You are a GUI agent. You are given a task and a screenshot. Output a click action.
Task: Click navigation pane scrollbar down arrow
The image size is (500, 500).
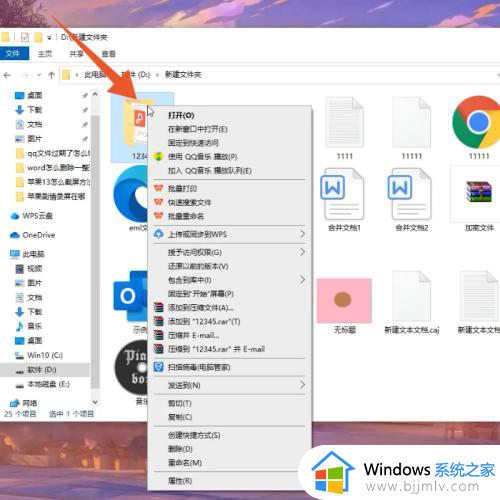coord(95,402)
